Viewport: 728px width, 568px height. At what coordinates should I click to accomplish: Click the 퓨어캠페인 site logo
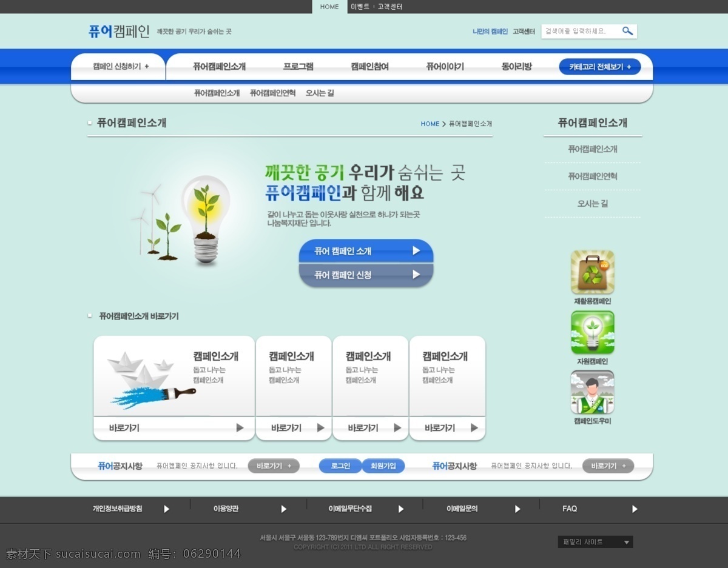click(119, 32)
